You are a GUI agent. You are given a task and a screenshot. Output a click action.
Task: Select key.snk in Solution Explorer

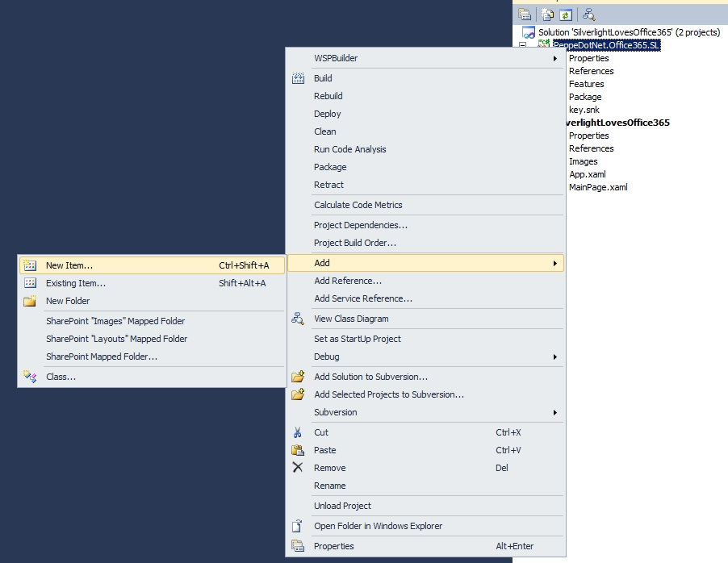(584, 110)
